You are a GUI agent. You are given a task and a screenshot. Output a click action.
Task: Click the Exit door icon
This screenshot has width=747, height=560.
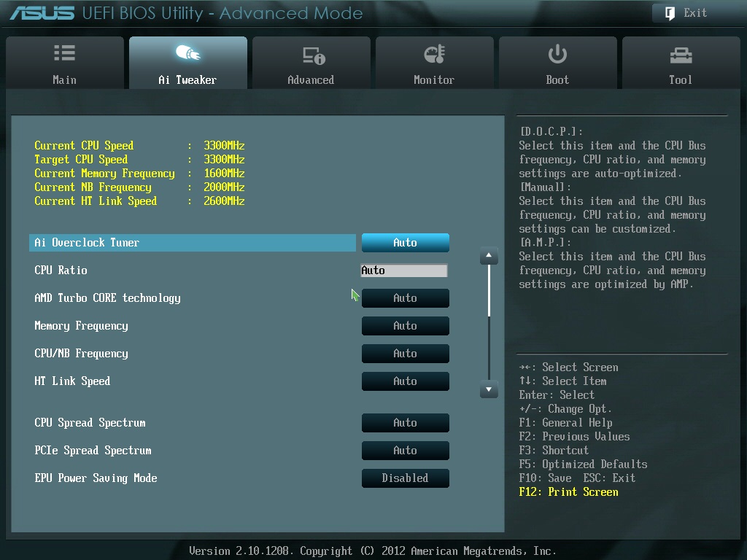670,13
